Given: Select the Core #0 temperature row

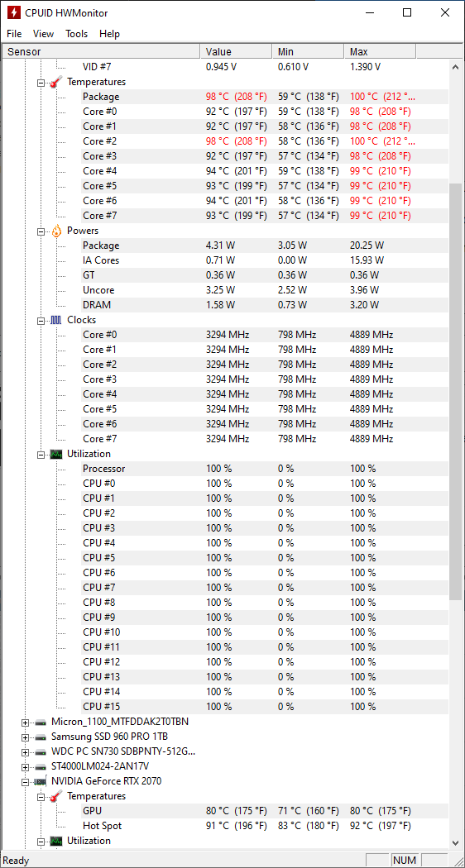Looking at the screenshot, I should point(265,112).
